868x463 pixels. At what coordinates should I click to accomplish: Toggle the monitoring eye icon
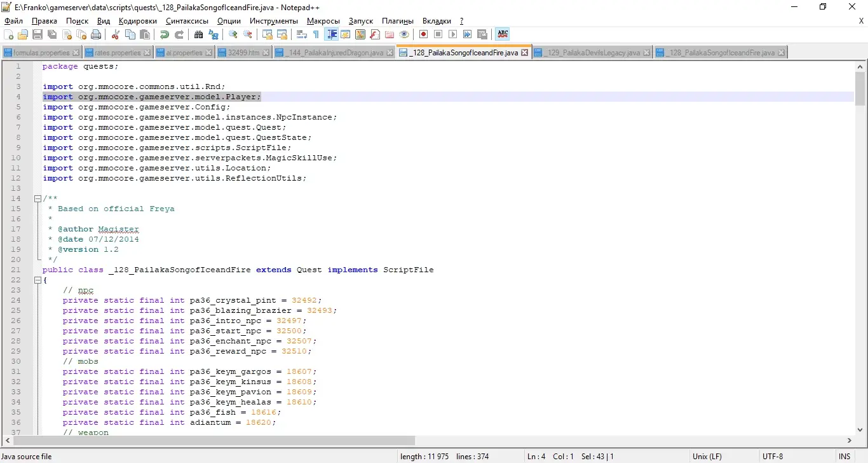coord(404,34)
